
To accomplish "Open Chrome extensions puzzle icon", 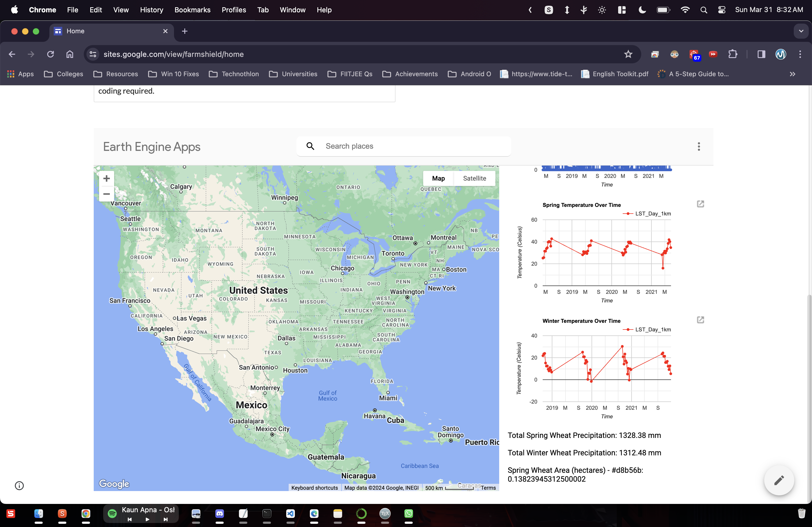I will (732, 54).
